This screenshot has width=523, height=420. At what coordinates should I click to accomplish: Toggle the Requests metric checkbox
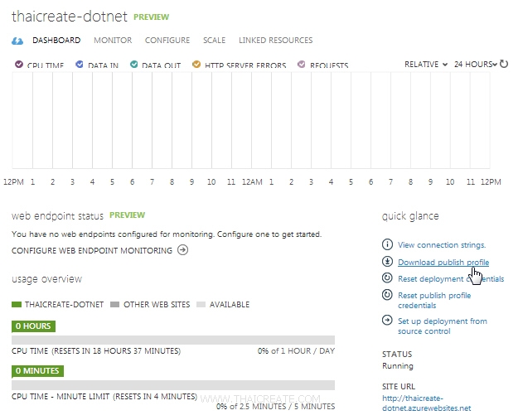(x=301, y=64)
